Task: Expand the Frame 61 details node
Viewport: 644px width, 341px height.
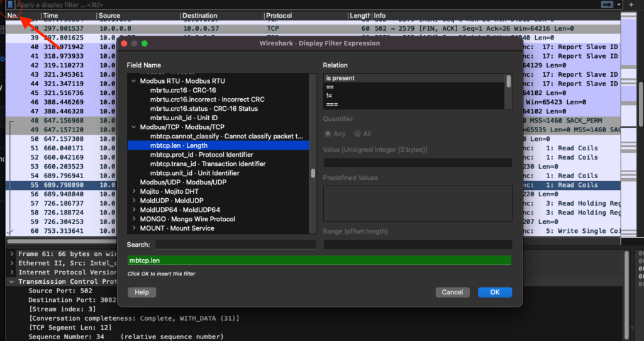Action: tap(12, 254)
